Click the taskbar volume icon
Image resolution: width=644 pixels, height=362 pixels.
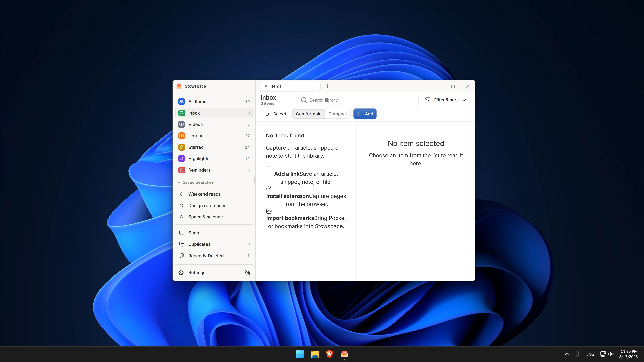pyautogui.click(x=610, y=354)
